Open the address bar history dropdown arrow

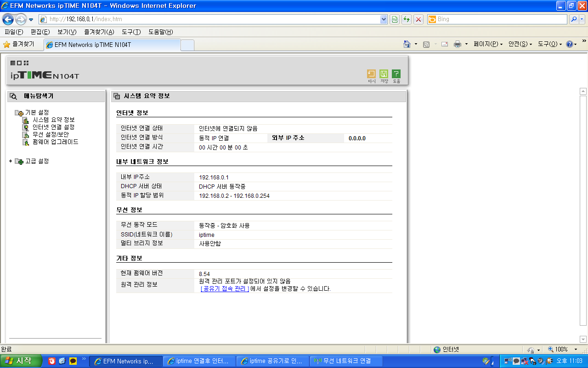pyautogui.click(x=384, y=19)
